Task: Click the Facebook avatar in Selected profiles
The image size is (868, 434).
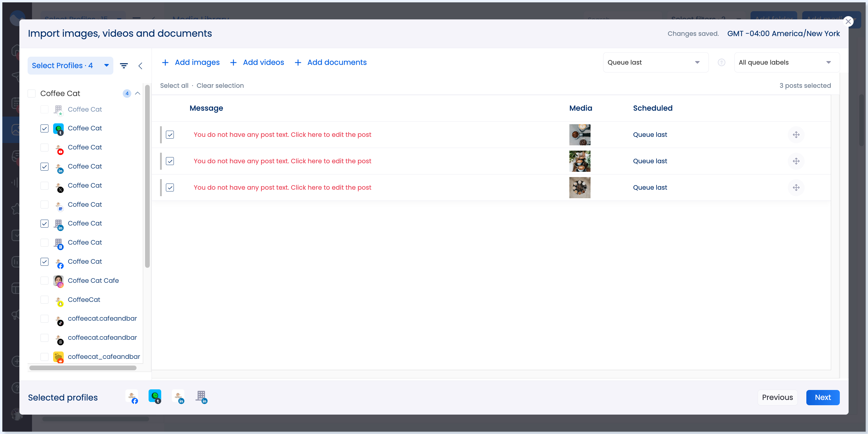Action: pos(132,397)
